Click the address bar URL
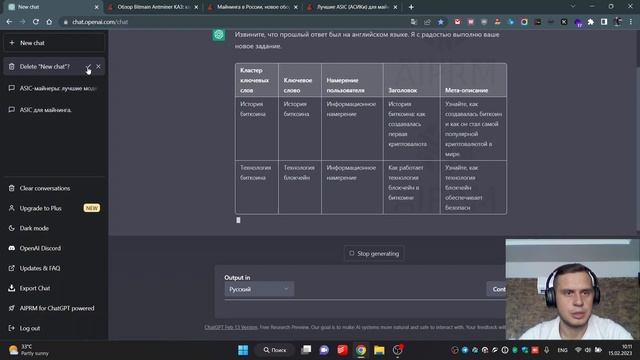 pos(100,22)
